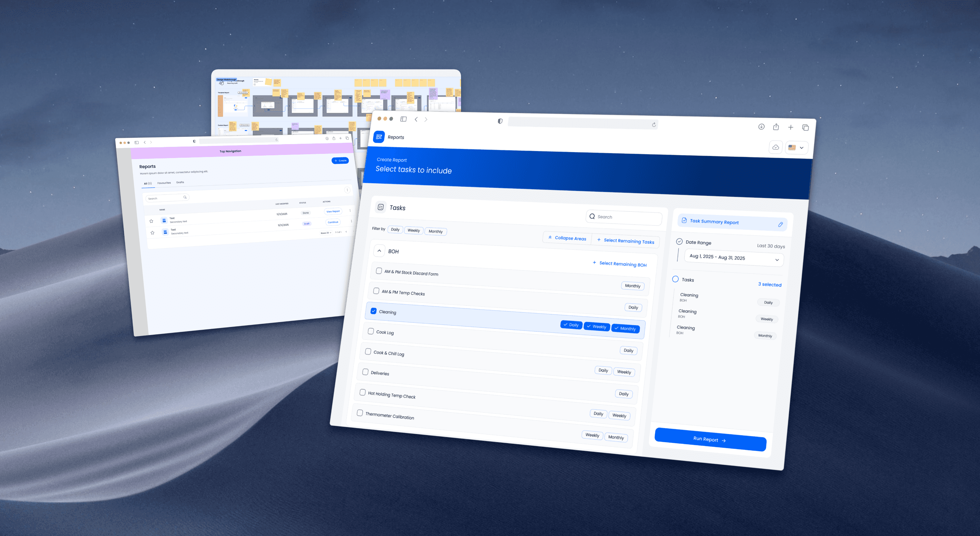The height and width of the screenshot is (536, 980).
Task: Click the edit pencil icon on Task Summary Report
Action: 780,224
